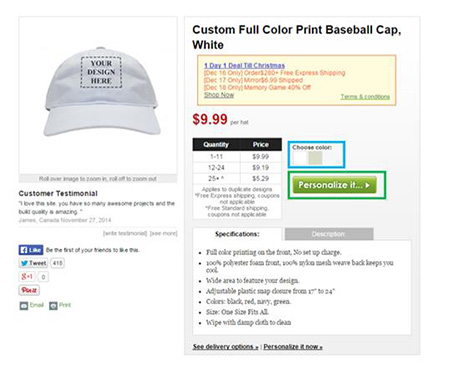Select the beige color swatch
Viewport: 450px width, 385px height.
click(x=315, y=158)
